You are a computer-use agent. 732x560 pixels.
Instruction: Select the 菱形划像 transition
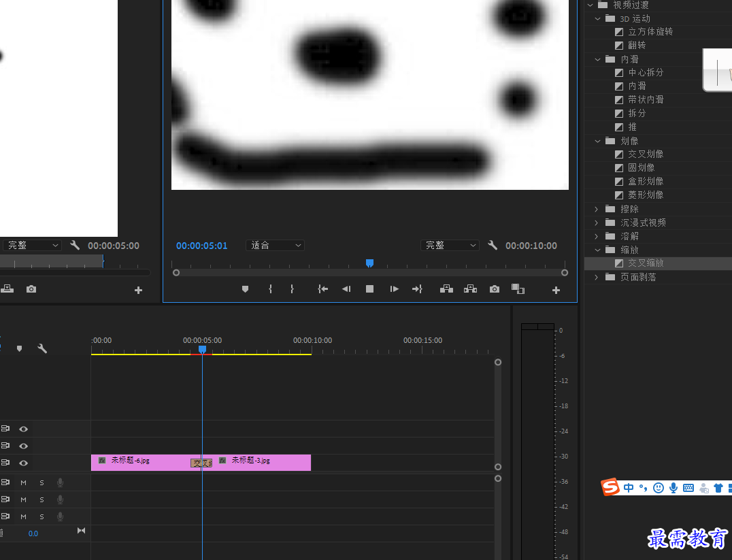point(646,195)
